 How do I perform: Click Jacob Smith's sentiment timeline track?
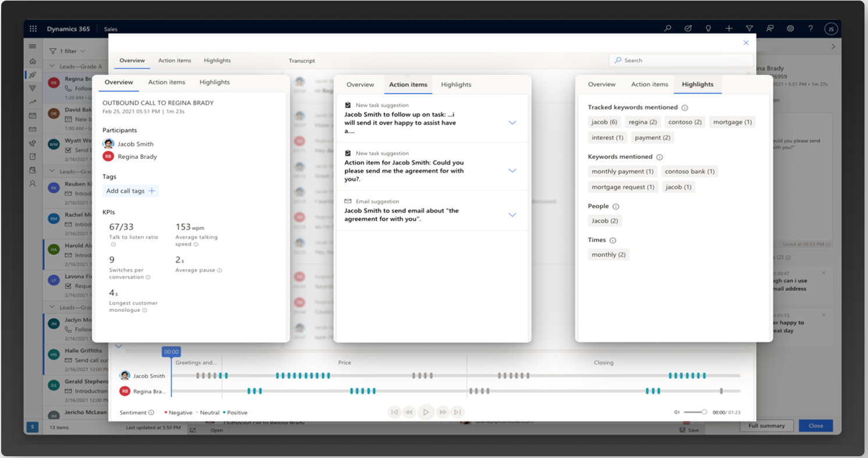tap(457, 376)
